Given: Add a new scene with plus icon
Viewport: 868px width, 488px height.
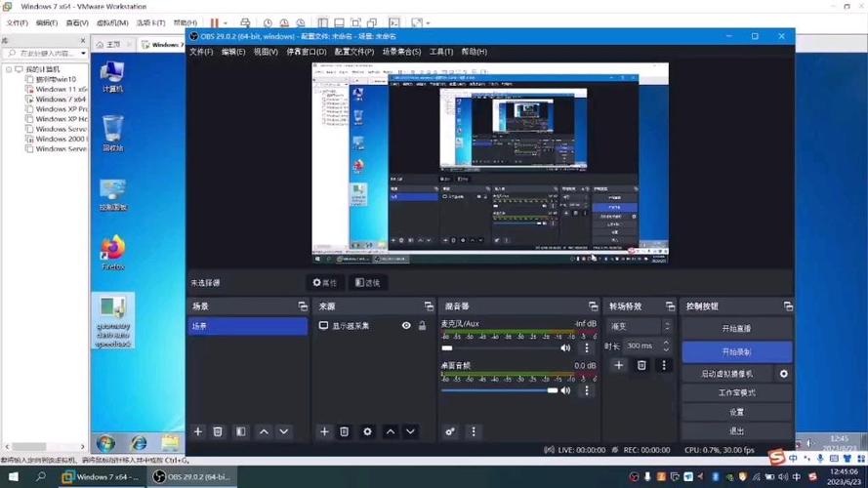Looking at the screenshot, I should 197,431.
